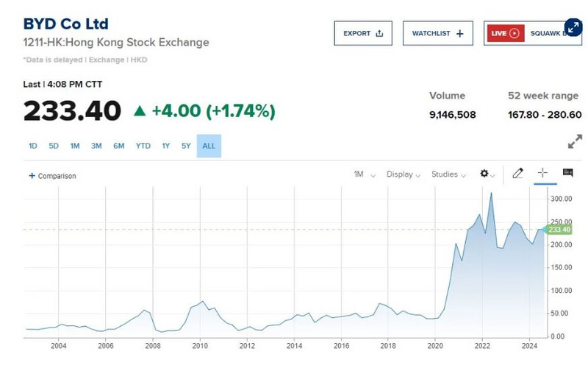The height and width of the screenshot is (368, 588).
Task: Click the Volume heading
Action: coord(448,96)
